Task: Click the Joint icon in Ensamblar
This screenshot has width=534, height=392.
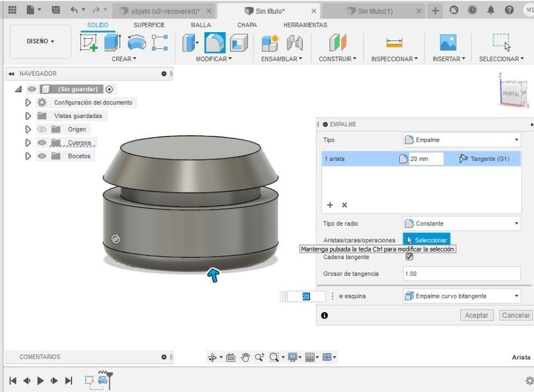Action: pos(294,42)
